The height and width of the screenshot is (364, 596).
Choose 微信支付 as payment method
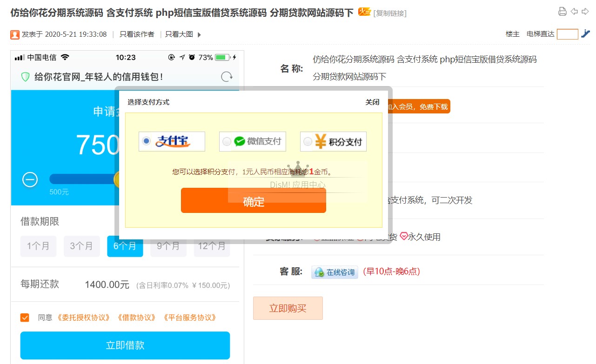pyautogui.click(x=227, y=141)
